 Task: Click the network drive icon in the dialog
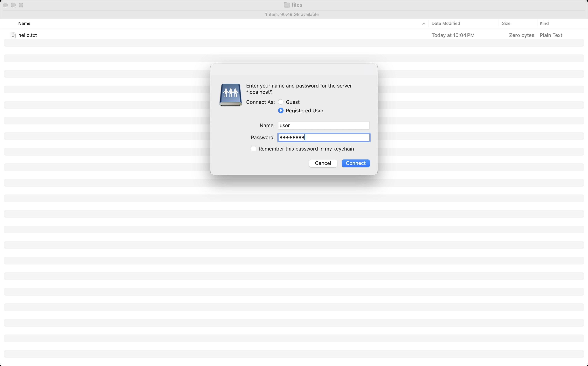click(230, 95)
